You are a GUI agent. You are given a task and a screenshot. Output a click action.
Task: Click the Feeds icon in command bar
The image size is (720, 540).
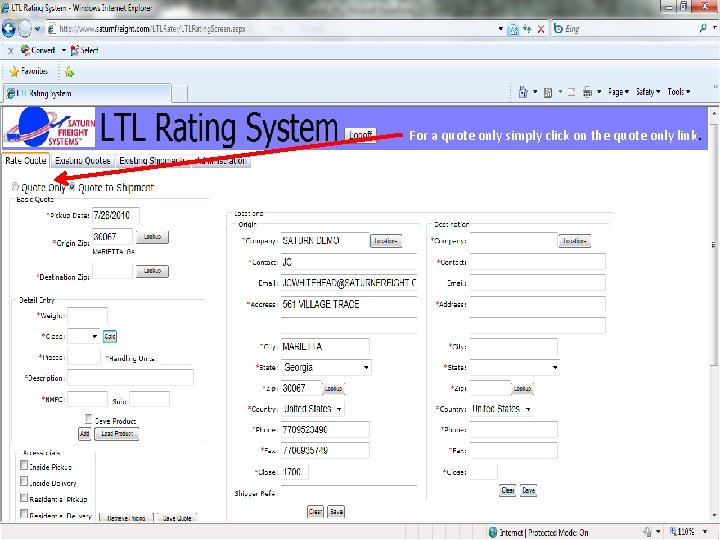(x=548, y=92)
